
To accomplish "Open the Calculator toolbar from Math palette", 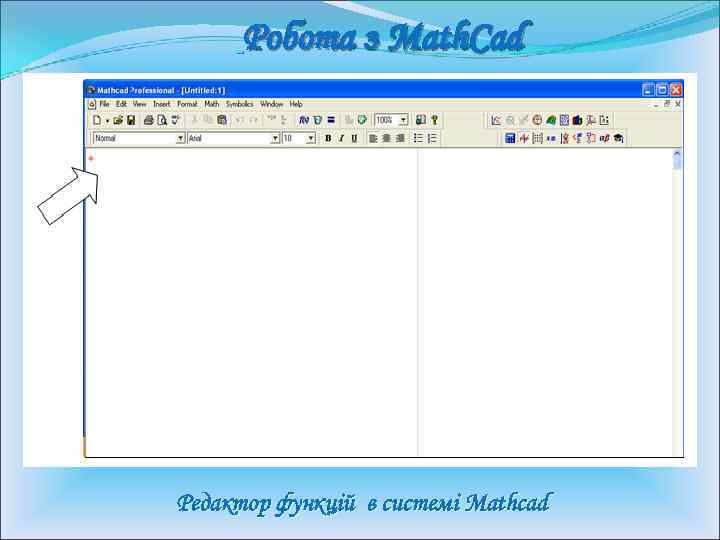I will point(510,138).
